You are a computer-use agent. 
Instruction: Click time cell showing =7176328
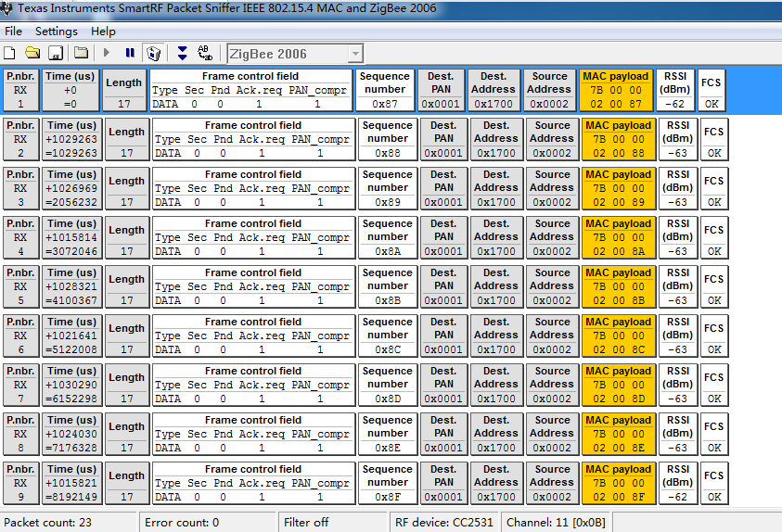71,435
